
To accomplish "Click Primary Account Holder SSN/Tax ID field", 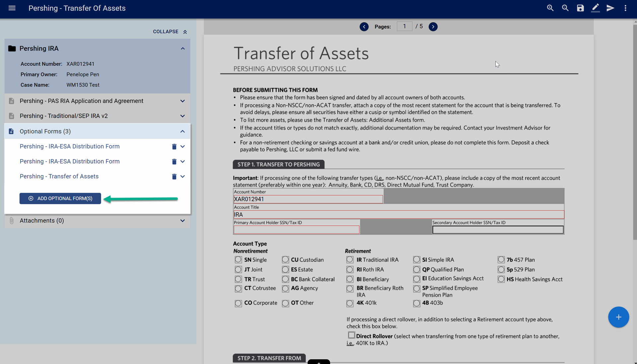I will tap(296, 230).
